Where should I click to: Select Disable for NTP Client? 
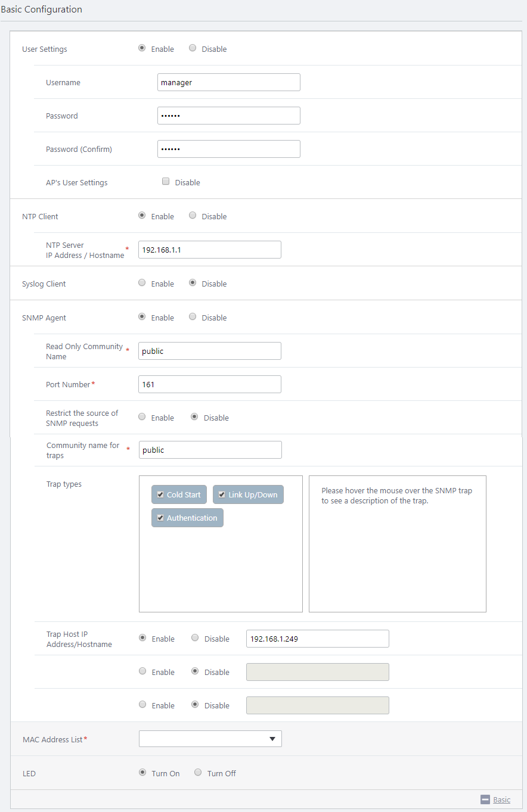tap(193, 216)
